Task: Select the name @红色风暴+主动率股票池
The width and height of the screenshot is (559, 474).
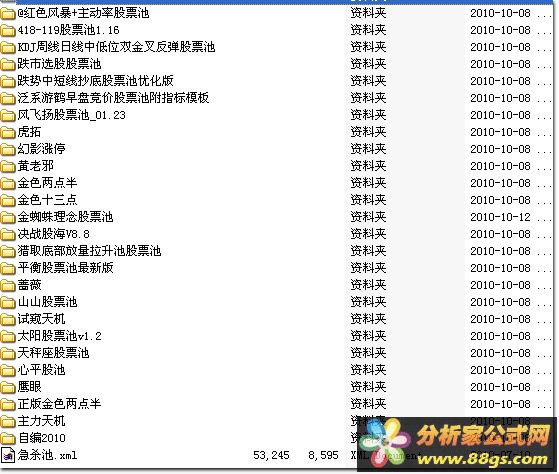Action: point(83,13)
